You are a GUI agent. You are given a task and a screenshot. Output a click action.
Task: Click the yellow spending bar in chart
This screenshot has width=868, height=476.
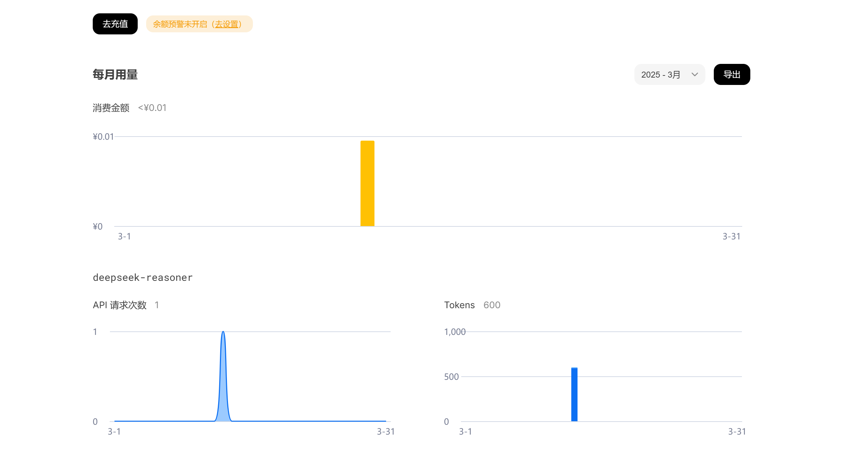click(367, 183)
